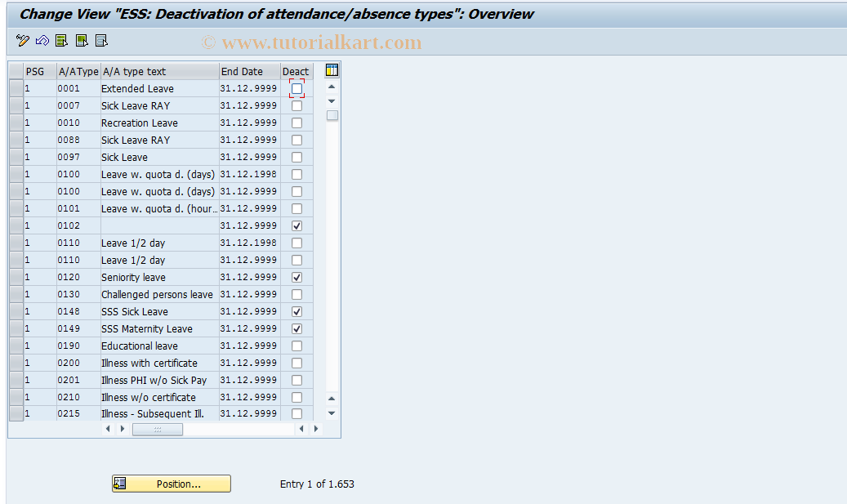Click far-right horizontal scroll right arrow
Screen dimensions: 847x504
click(316, 429)
